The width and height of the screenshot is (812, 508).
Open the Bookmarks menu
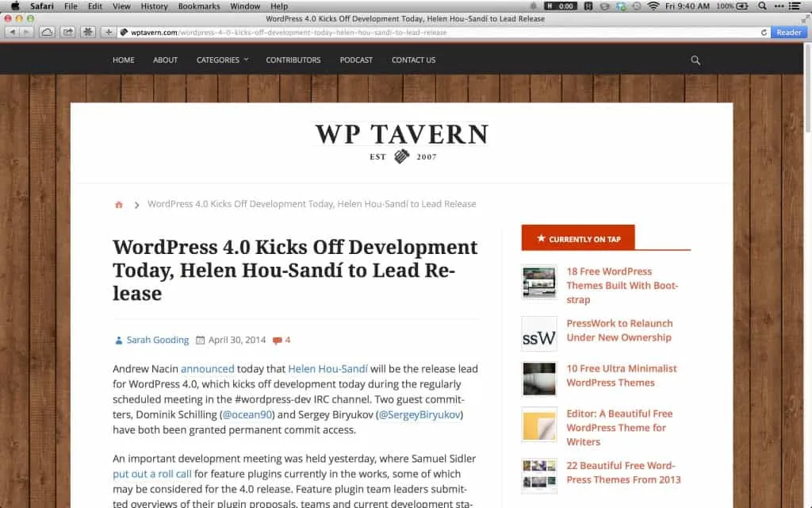coord(198,6)
